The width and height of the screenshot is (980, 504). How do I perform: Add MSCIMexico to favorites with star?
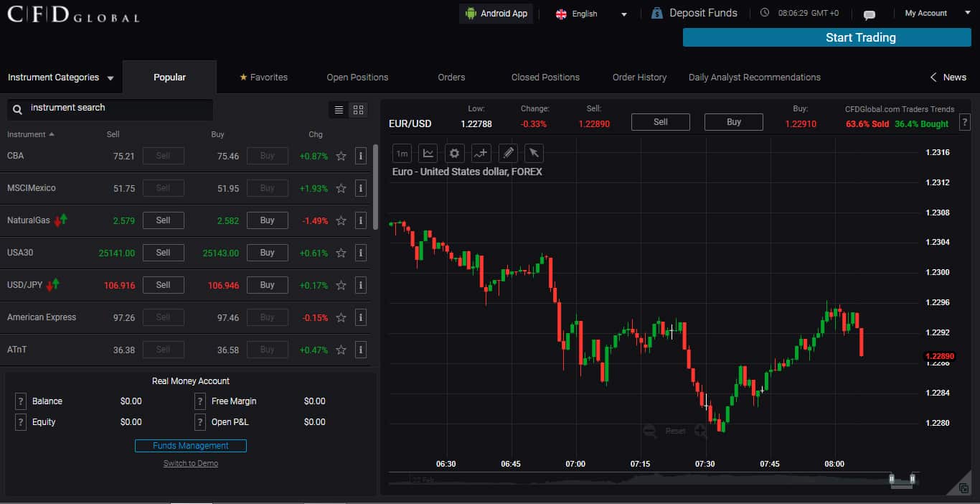click(x=341, y=188)
